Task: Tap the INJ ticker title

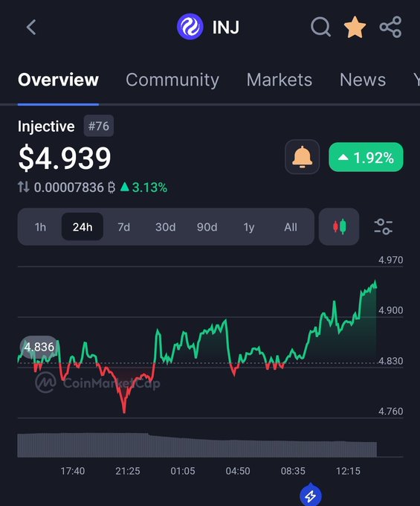Action: coord(226,27)
